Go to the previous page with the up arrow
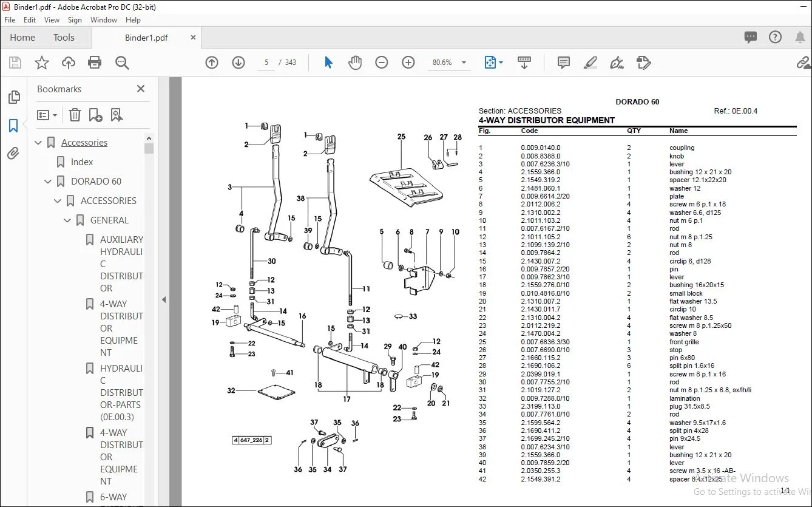Viewport: 812px width, 507px height. click(212, 63)
